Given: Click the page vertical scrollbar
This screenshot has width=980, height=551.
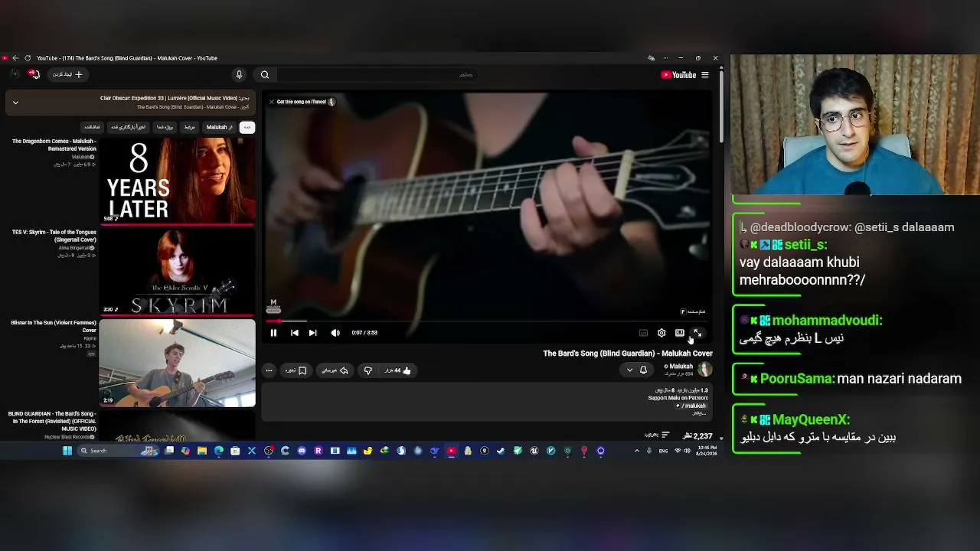Looking at the screenshot, I should [x=721, y=107].
